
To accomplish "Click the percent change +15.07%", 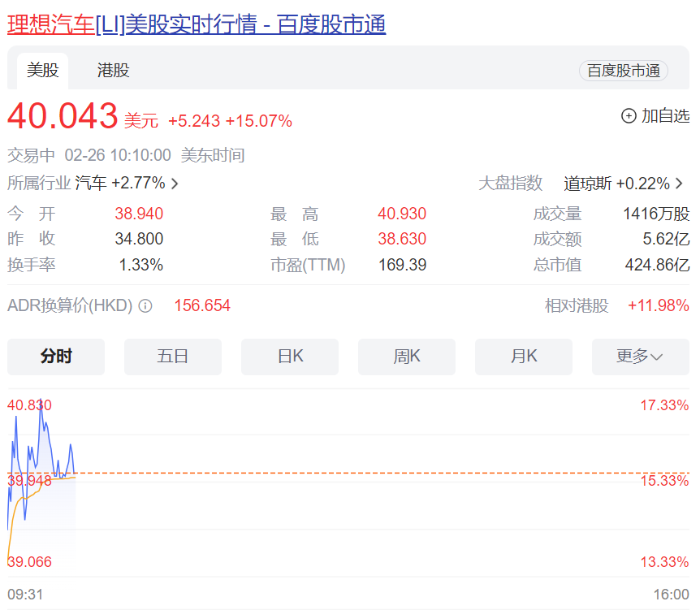I will pyautogui.click(x=259, y=121).
